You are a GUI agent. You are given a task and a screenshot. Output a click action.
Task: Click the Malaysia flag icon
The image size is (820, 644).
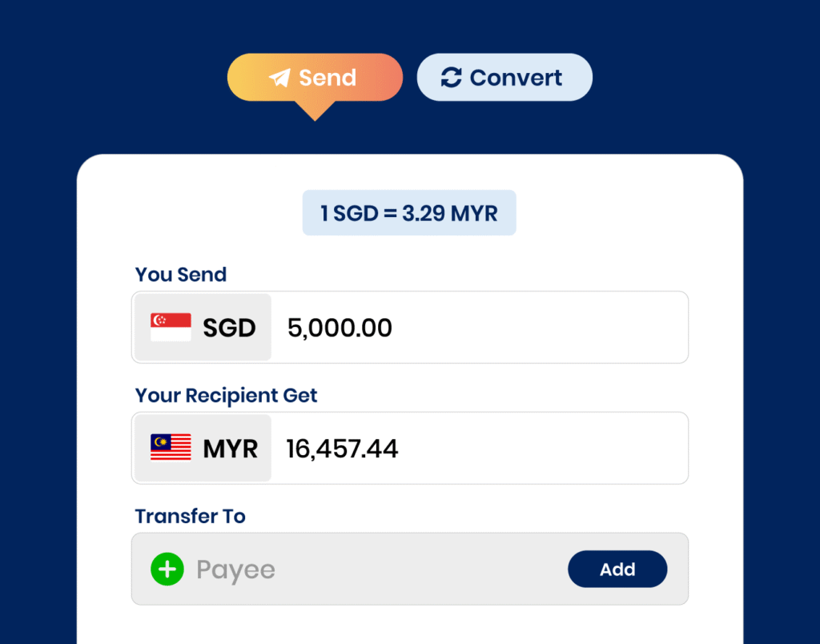pyautogui.click(x=171, y=448)
